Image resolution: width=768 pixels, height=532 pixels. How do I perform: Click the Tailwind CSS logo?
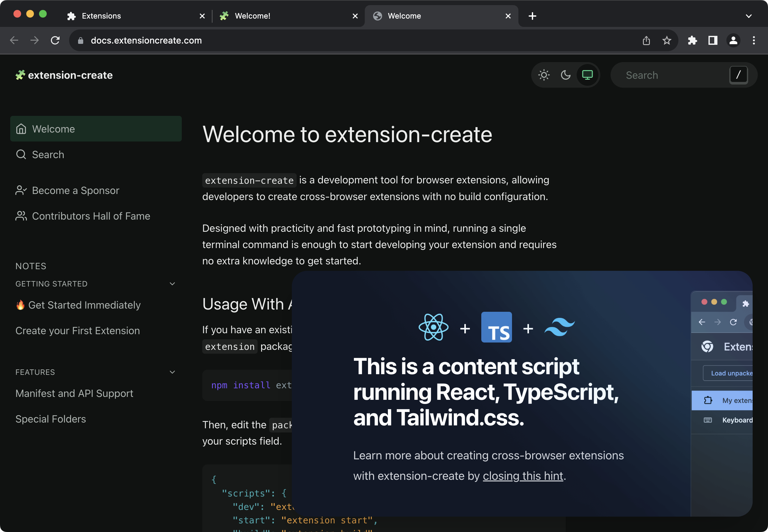click(560, 327)
